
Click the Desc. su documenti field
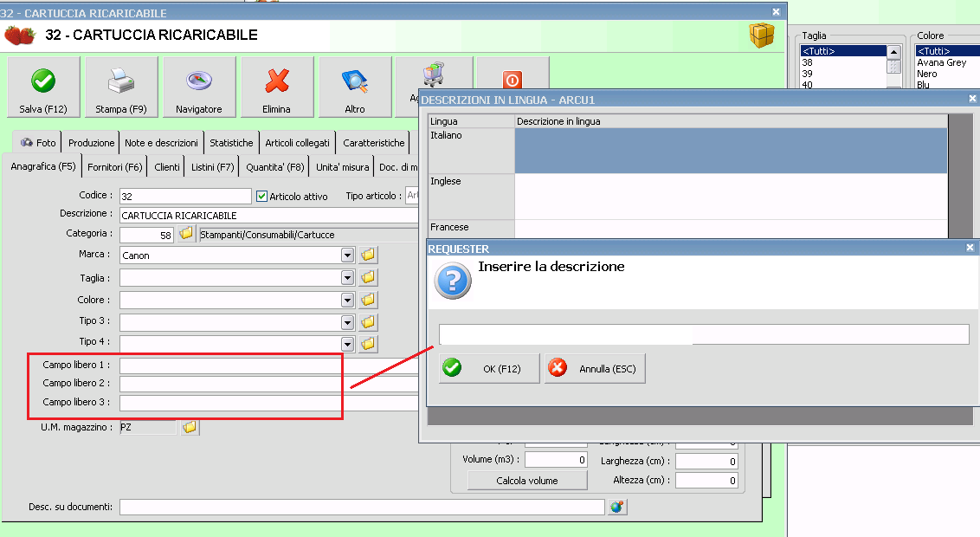click(362, 507)
